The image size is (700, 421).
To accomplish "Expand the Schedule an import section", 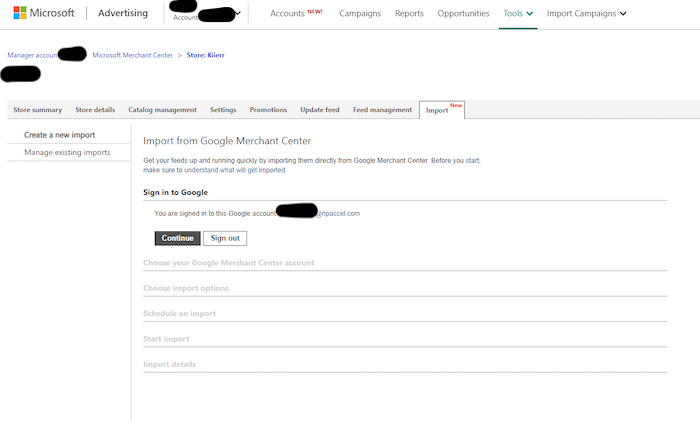I will point(179,313).
